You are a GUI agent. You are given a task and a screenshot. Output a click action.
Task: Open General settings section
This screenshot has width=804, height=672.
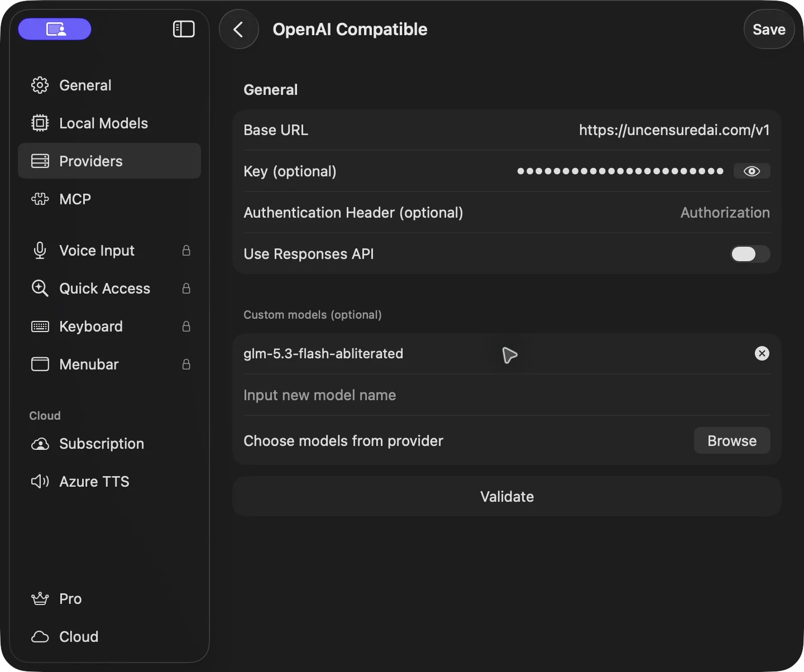(x=109, y=85)
